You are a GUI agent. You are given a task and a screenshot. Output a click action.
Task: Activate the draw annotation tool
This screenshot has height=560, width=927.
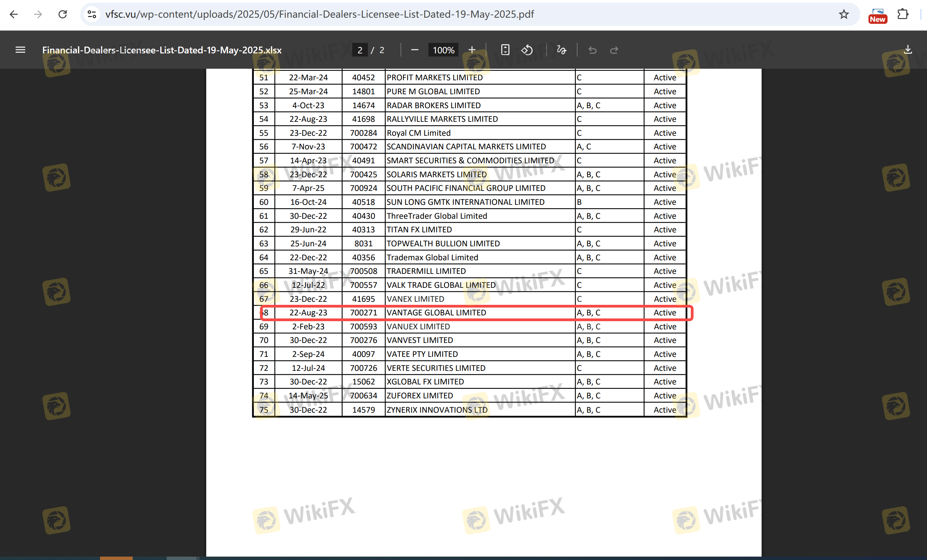point(561,50)
